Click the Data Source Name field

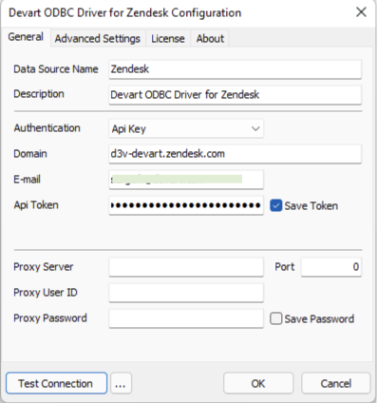pos(235,69)
